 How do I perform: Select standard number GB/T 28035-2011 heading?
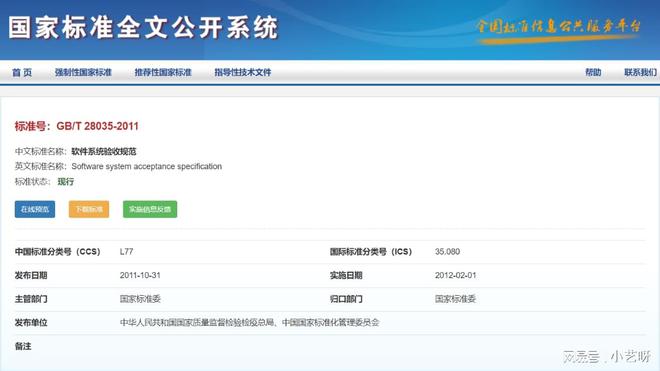[77, 126]
